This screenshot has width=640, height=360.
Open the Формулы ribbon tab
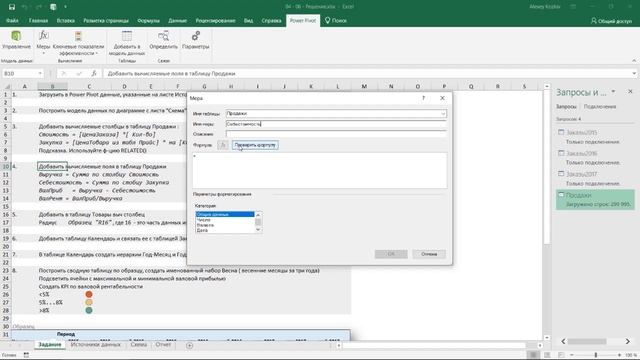point(149,20)
